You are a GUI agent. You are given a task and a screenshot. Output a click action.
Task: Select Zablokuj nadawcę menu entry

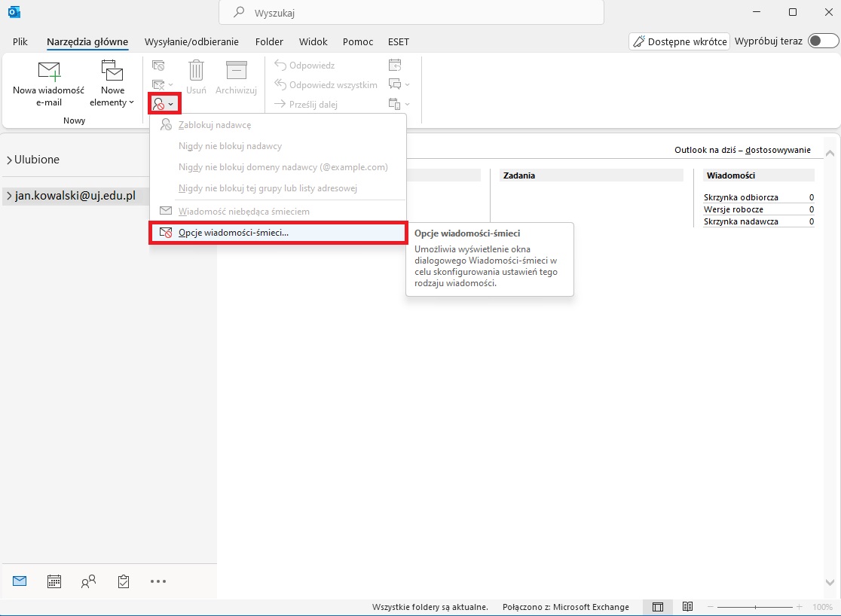[x=277, y=125]
